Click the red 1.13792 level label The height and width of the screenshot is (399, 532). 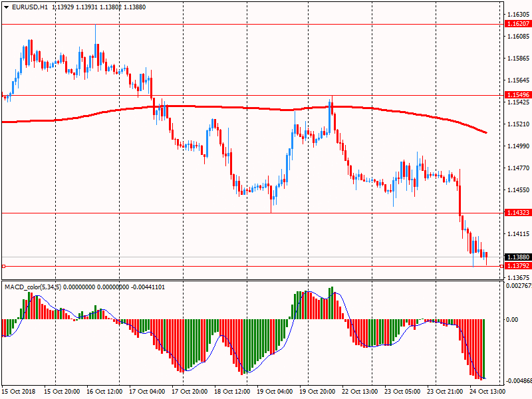tap(517, 266)
